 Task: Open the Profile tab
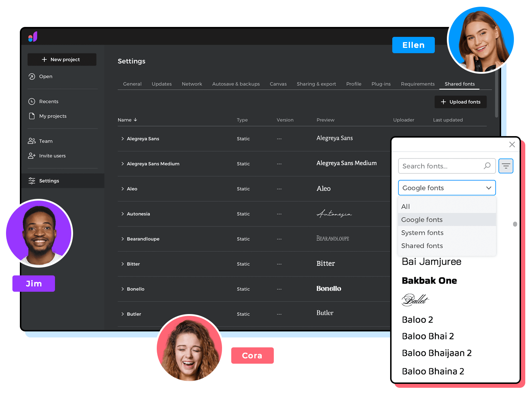click(x=354, y=84)
